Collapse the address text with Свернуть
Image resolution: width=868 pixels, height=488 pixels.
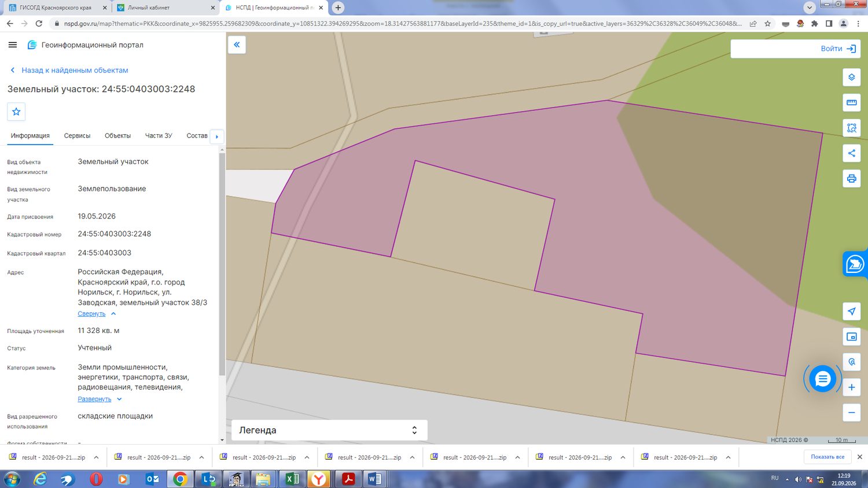tap(91, 314)
